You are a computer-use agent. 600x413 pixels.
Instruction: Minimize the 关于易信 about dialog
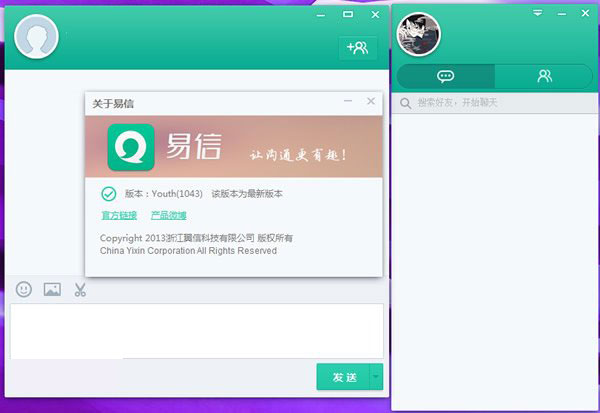[x=348, y=101]
